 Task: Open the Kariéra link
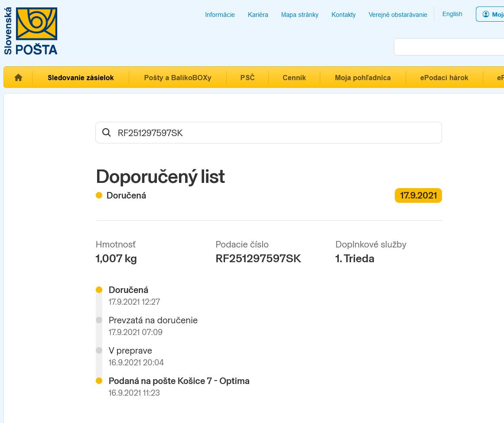click(258, 15)
